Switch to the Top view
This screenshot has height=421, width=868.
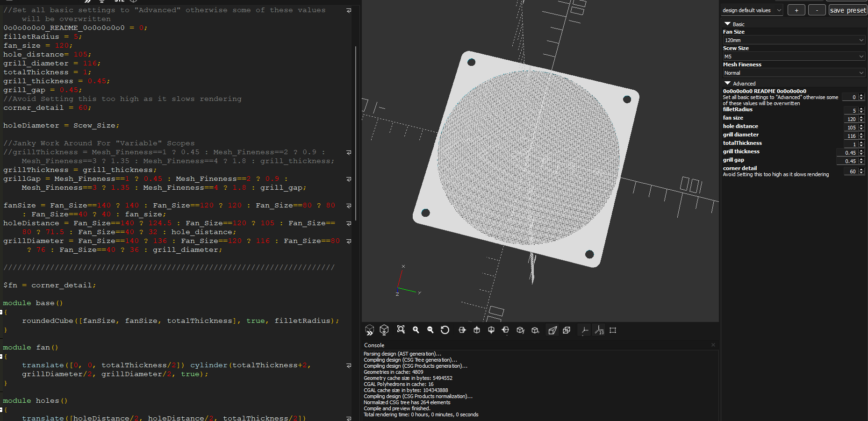tap(477, 330)
